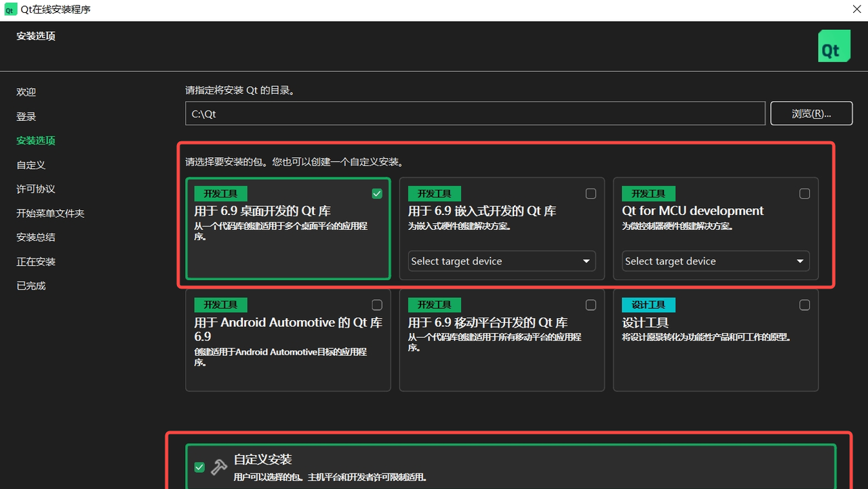Tick the Android Automotive Qt 库 checkbox

pyautogui.click(x=377, y=305)
